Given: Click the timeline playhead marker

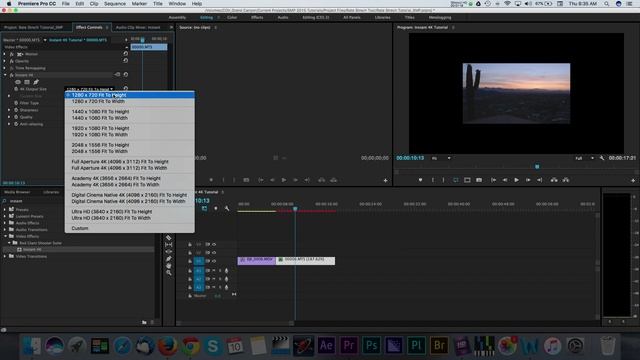Looking at the screenshot, I should (x=295, y=209).
